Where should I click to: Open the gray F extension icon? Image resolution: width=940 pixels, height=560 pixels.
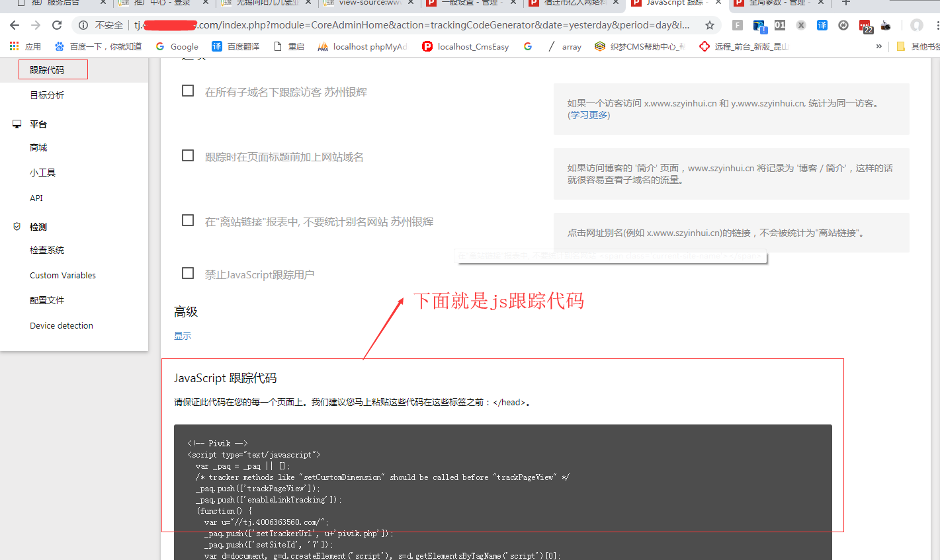pos(738,25)
